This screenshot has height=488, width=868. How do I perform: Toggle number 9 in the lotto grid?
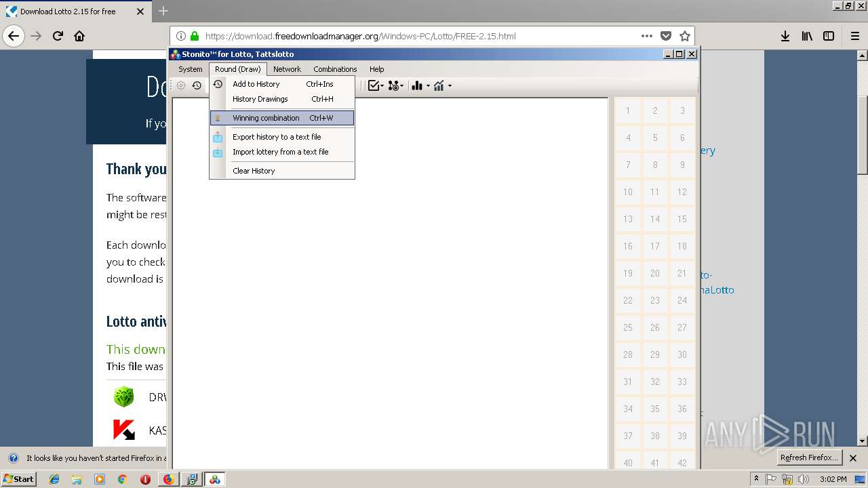click(x=682, y=165)
